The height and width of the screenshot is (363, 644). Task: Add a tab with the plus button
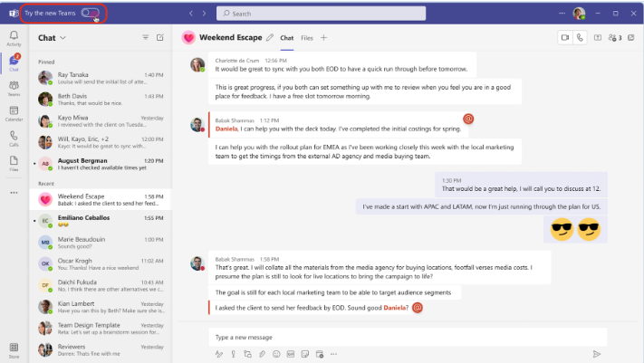point(323,38)
